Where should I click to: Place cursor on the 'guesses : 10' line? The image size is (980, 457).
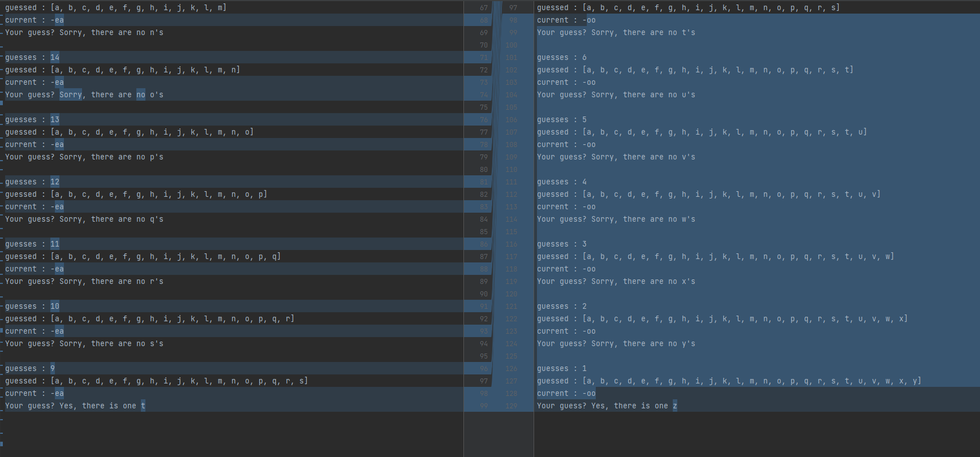click(x=32, y=307)
